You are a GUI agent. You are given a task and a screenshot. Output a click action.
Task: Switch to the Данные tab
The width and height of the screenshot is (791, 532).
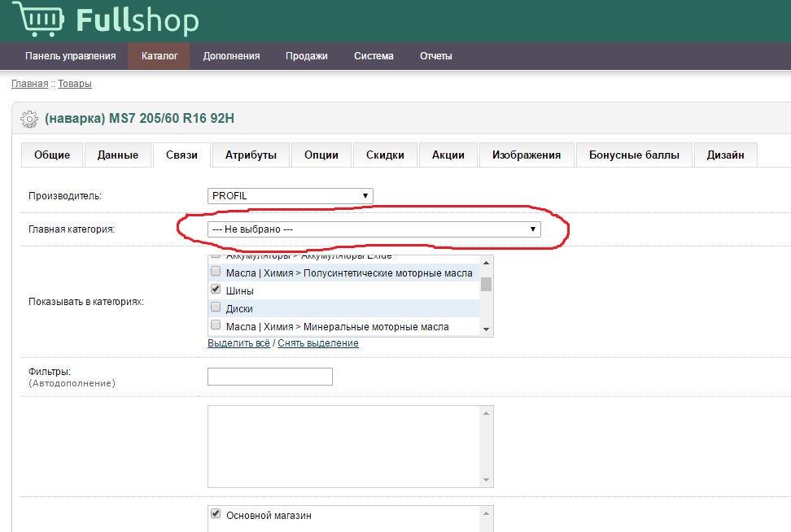click(x=117, y=155)
